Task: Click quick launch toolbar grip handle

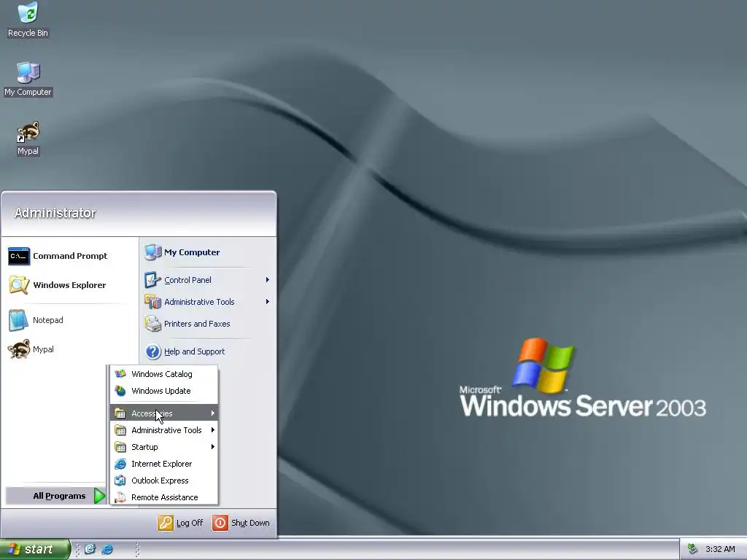Action: (77, 549)
